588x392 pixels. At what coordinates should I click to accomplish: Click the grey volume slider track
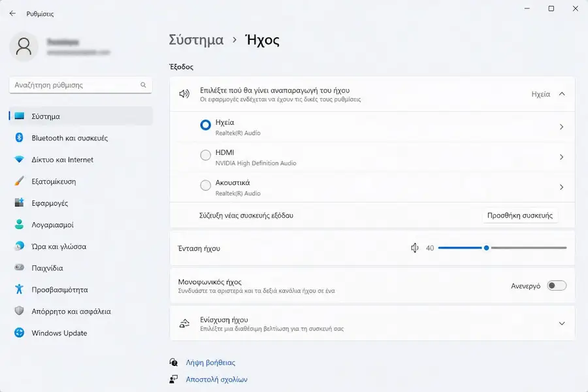pyautogui.click(x=529, y=248)
